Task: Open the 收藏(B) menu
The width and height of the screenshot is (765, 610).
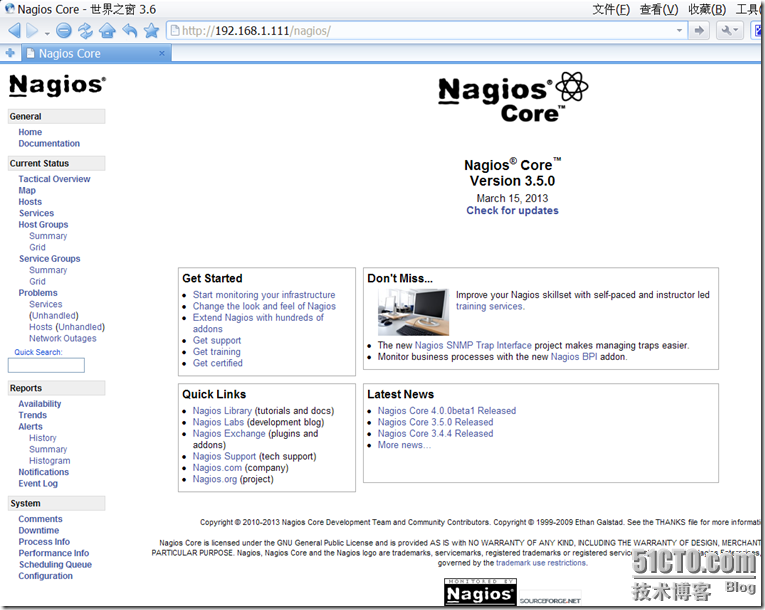Action: click(707, 9)
